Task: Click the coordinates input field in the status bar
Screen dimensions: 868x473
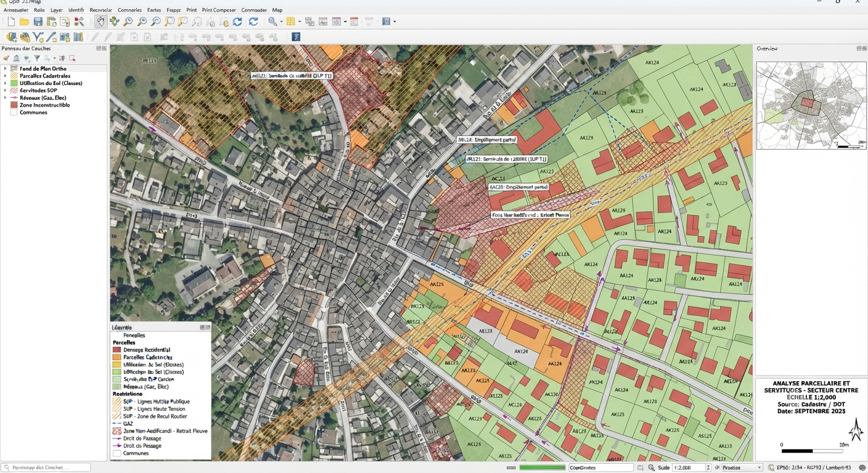Action: (600, 467)
